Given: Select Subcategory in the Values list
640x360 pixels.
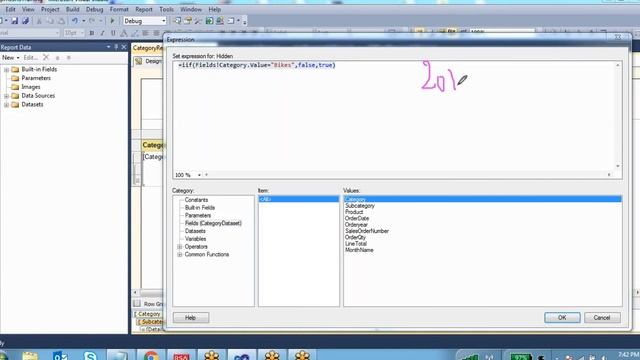Looking at the screenshot, I should point(360,206).
